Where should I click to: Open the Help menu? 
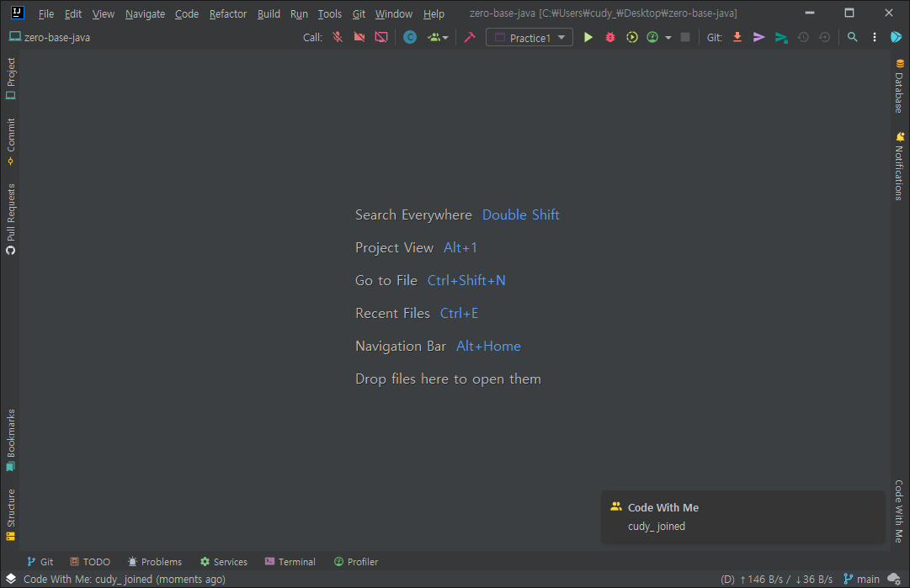point(434,13)
